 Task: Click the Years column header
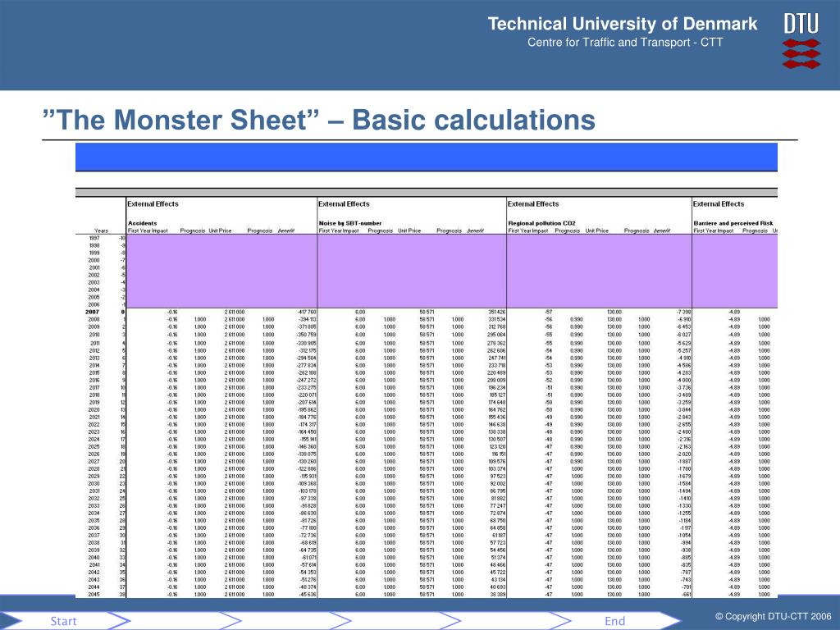(101, 231)
